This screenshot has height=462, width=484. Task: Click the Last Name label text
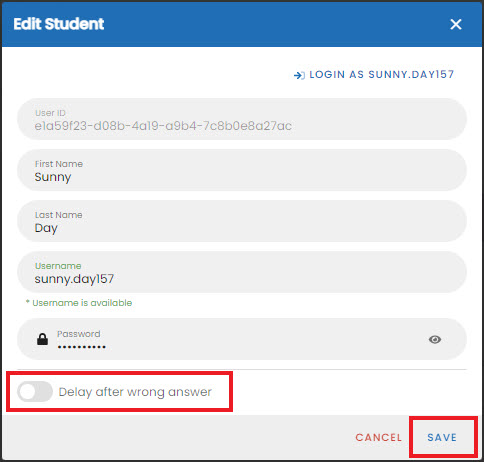[59, 215]
